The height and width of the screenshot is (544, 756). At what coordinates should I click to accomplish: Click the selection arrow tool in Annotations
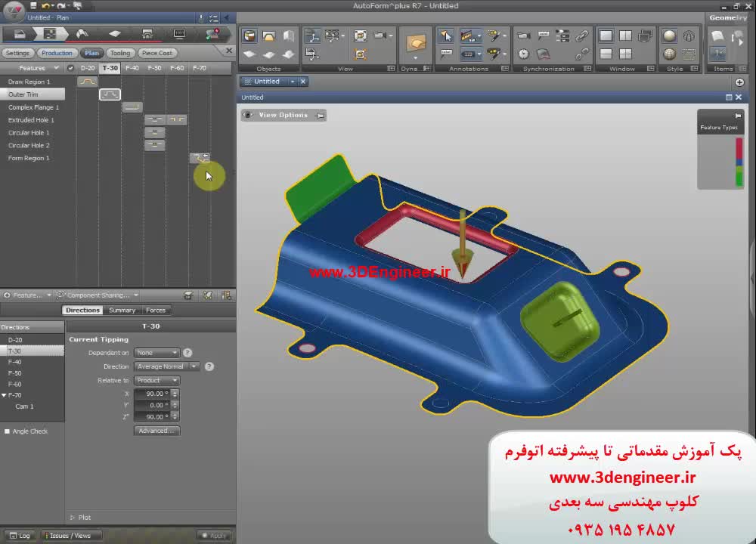click(446, 36)
